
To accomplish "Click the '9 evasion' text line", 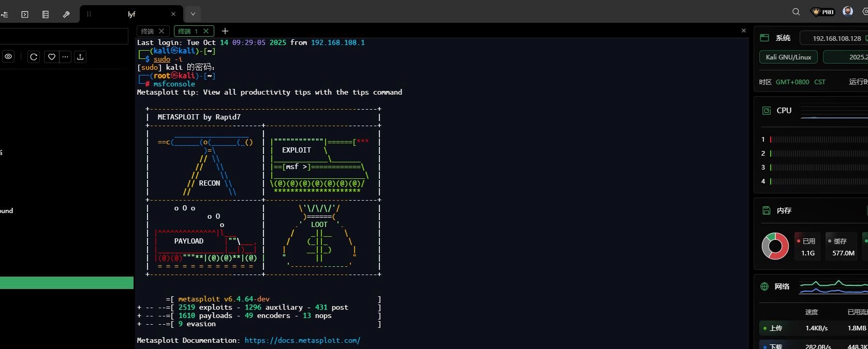I will 197,324.
